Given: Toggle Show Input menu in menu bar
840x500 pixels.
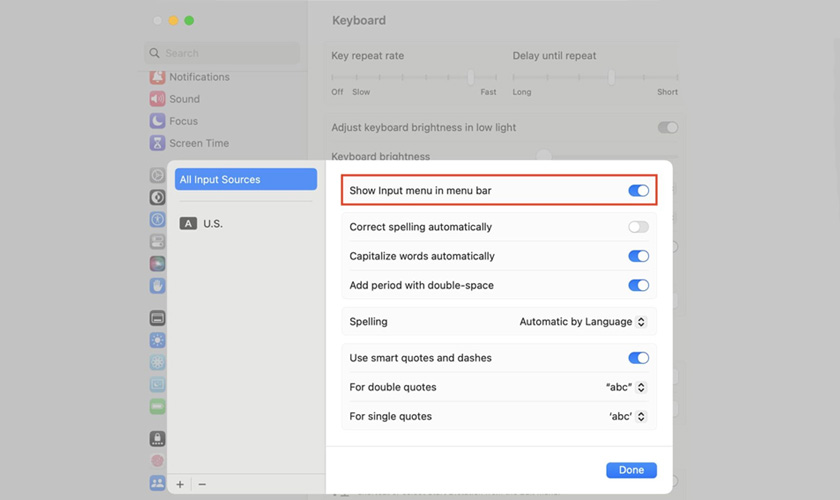Looking at the screenshot, I should point(639,191).
